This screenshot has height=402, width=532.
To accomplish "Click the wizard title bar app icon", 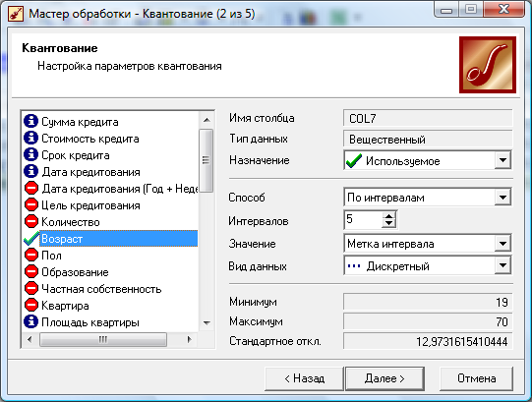I will [16, 14].
